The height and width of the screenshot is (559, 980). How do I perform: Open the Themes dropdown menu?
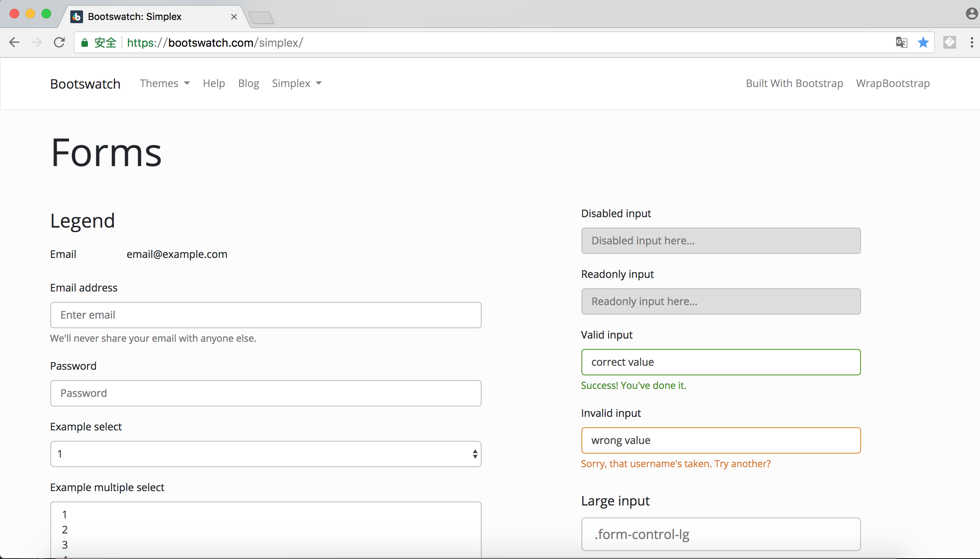pyautogui.click(x=165, y=83)
